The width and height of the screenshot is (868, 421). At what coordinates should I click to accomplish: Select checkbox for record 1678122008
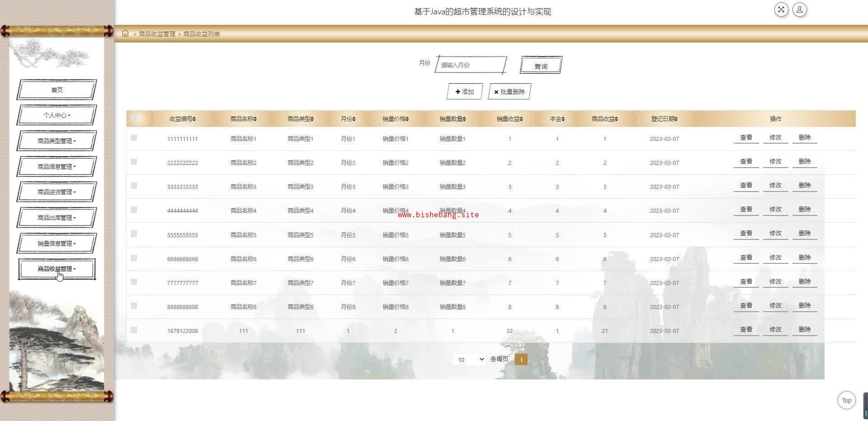134,330
